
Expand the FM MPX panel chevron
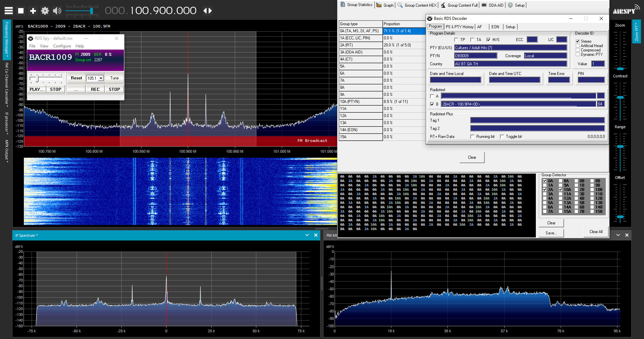pos(618,235)
